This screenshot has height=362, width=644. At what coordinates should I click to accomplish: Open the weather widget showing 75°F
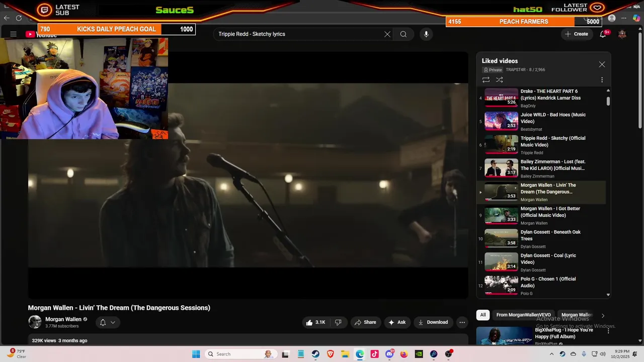(x=16, y=354)
